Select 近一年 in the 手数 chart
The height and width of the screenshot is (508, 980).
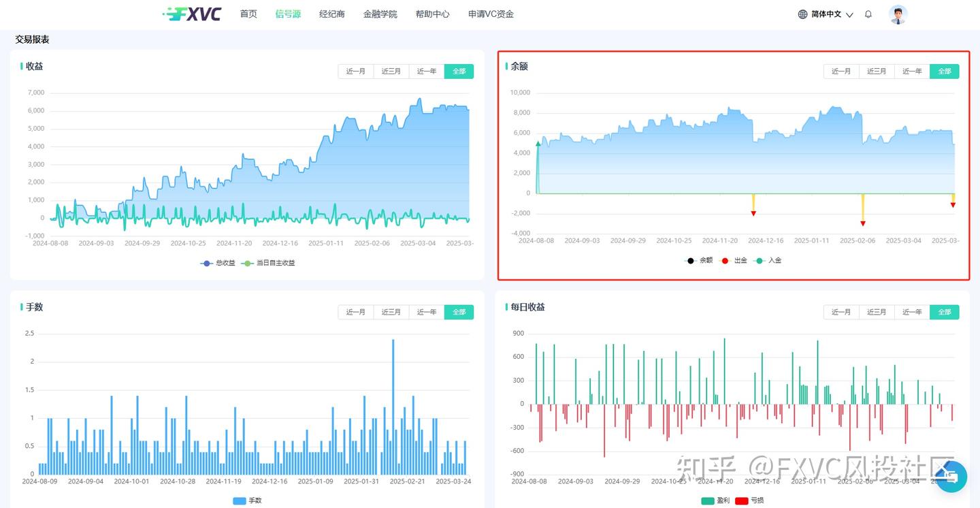pyautogui.click(x=427, y=312)
